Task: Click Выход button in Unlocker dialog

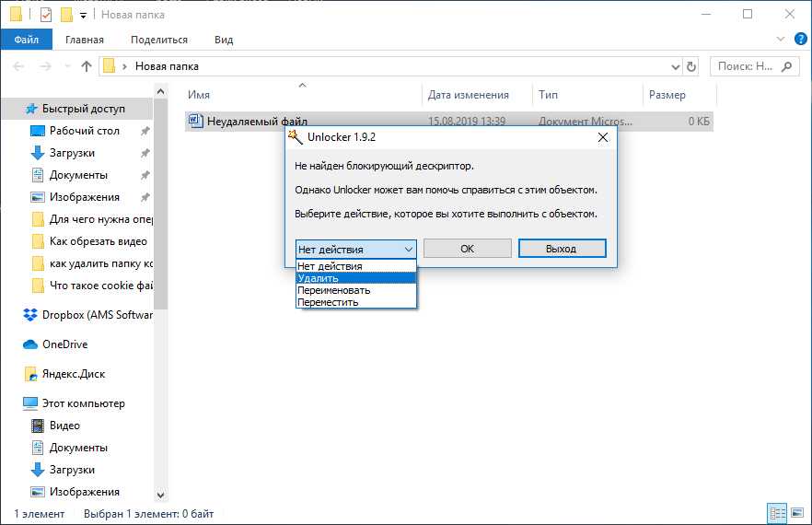Action: point(562,249)
